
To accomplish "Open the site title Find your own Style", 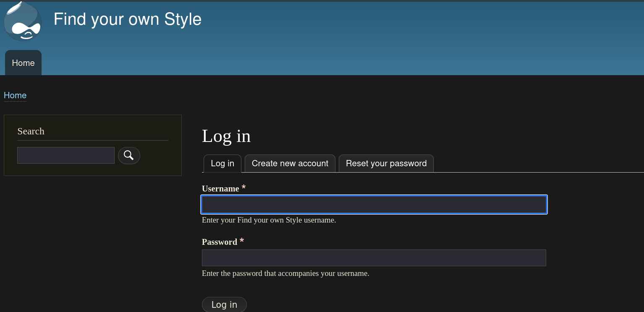I will (x=127, y=19).
